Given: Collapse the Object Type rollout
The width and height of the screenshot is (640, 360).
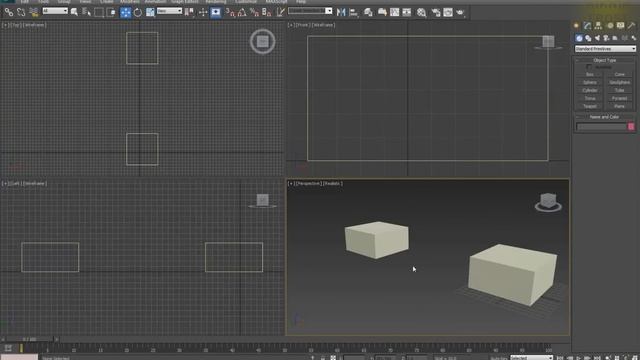Looking at the screenshot, I should pos(605,60).
